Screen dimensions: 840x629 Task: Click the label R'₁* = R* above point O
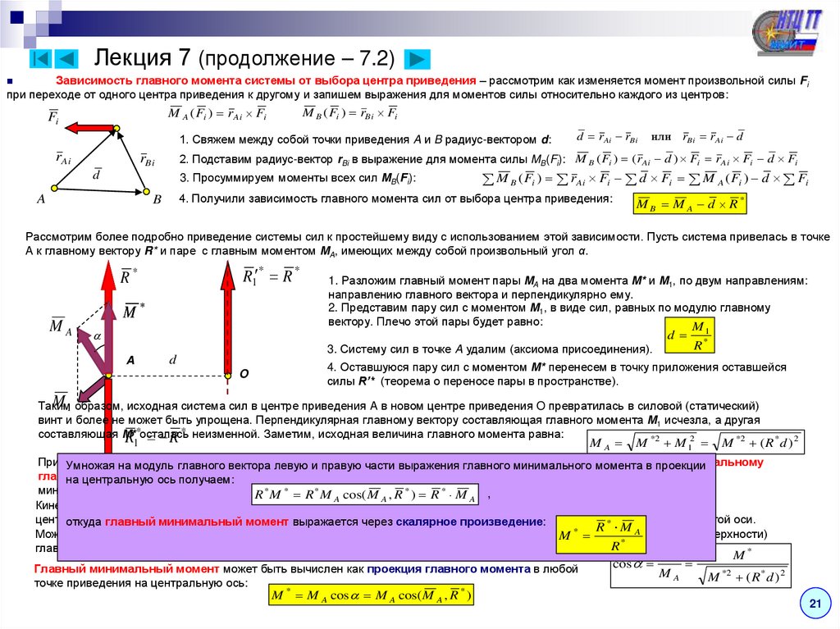(271, 276)
